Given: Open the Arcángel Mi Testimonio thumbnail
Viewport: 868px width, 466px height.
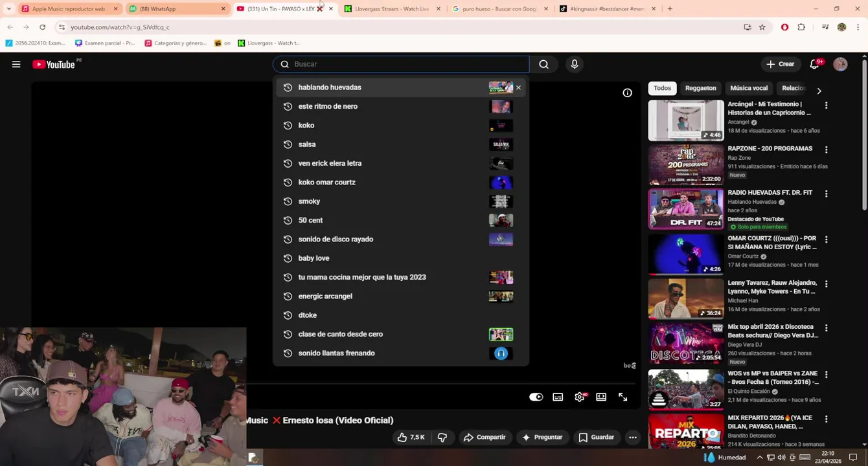Looking at the screenshot, I should [686, 120].
